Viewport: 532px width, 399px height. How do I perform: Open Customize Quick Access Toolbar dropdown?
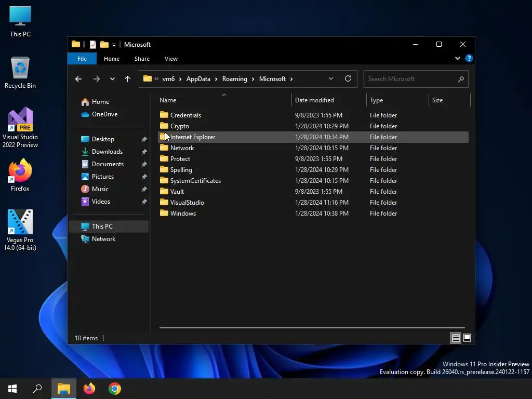pyautogui.click(x=114, y=45)
